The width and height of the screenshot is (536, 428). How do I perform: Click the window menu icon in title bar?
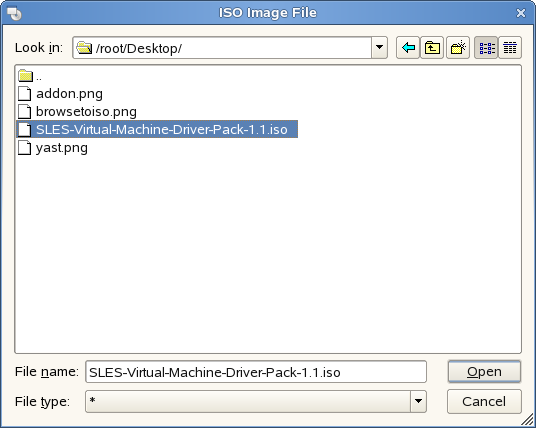click(14, 13)
